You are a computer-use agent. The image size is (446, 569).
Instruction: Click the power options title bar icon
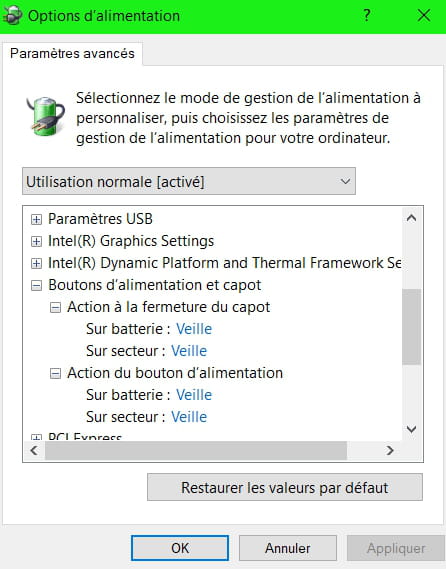point(12,16)
